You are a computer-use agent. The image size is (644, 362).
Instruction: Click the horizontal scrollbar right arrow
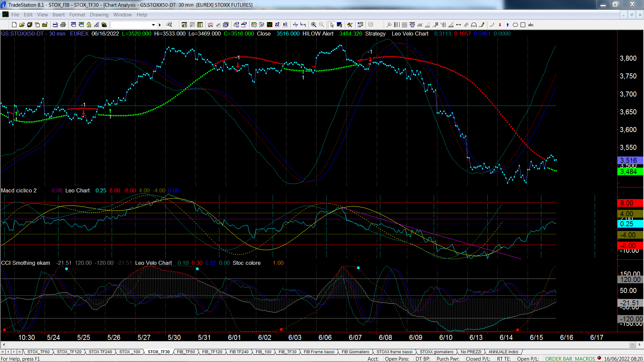pyautogui.click(x=640, y=345)
